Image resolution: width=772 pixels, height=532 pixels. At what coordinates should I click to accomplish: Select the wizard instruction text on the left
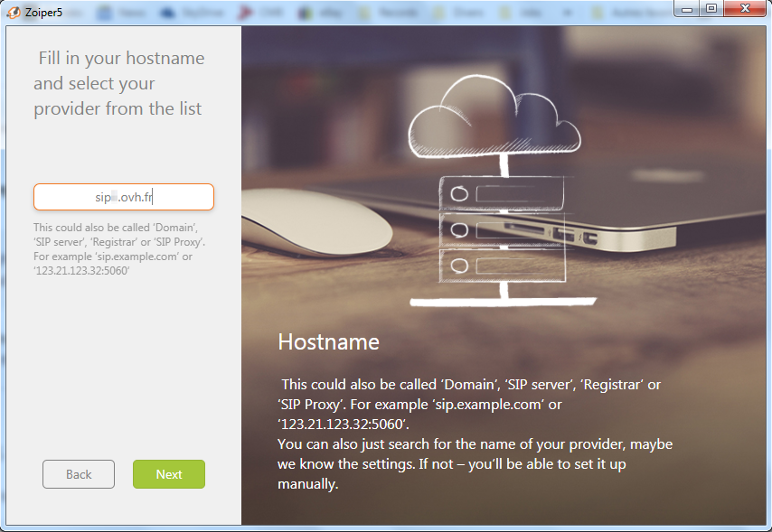click(x=118, y=82)
